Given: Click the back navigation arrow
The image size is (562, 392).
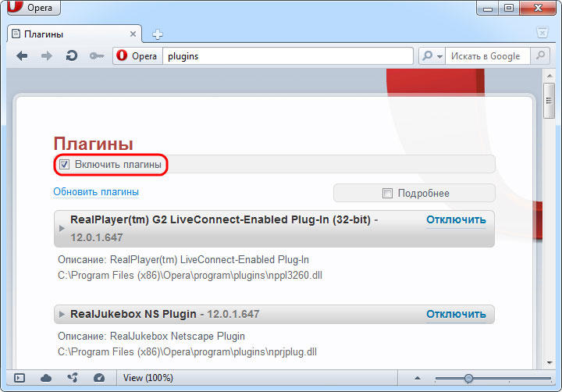Looking at the screenshot, I should click(x=22, y=56).
